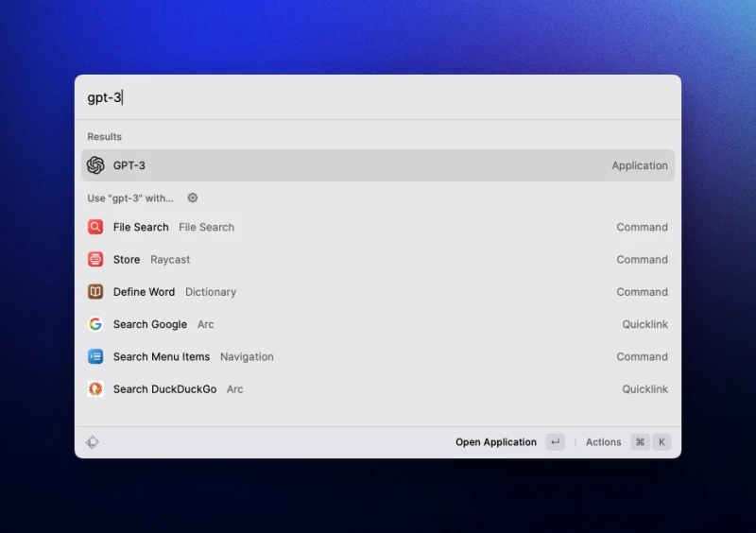Click the Return key hint icon
This screenshot has height=533, width=756.
(555, 442)
